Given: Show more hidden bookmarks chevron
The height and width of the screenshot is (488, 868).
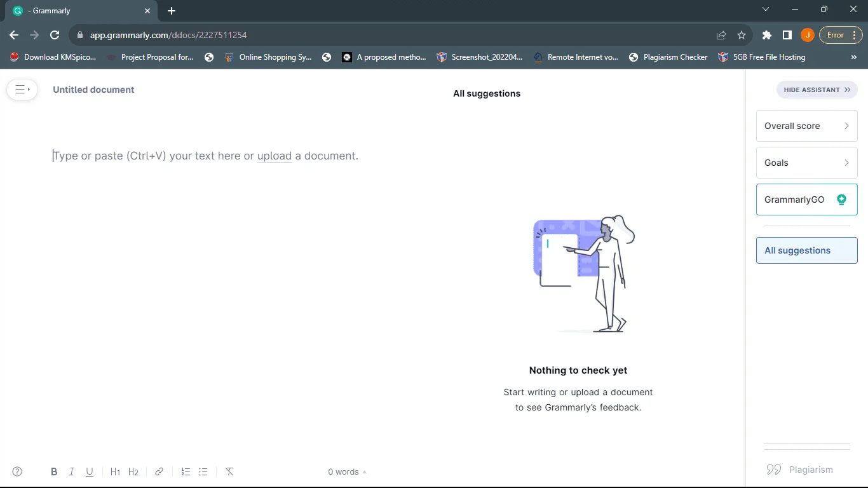Looking at the screenshot, I should tap(854, 57).
